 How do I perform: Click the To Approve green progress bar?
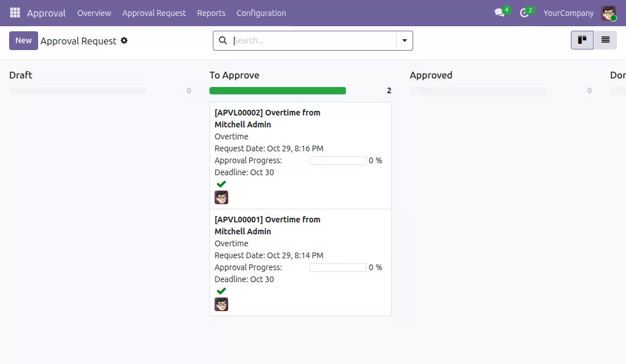[278, 90]
